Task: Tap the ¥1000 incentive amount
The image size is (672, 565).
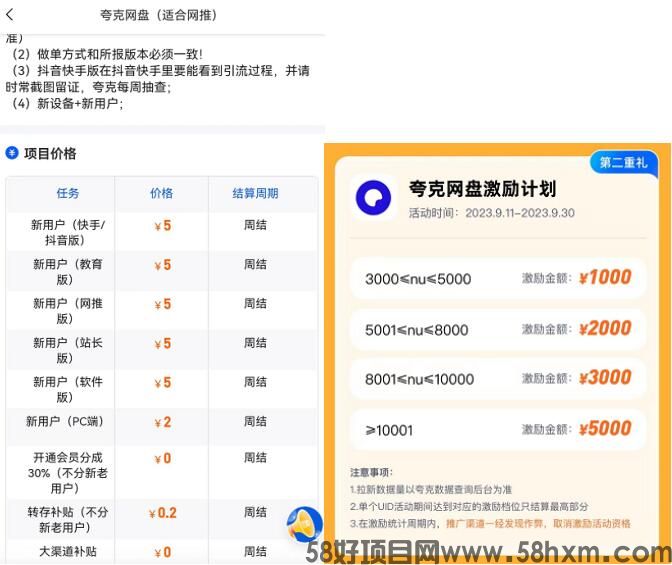Action: click(605, 277)
